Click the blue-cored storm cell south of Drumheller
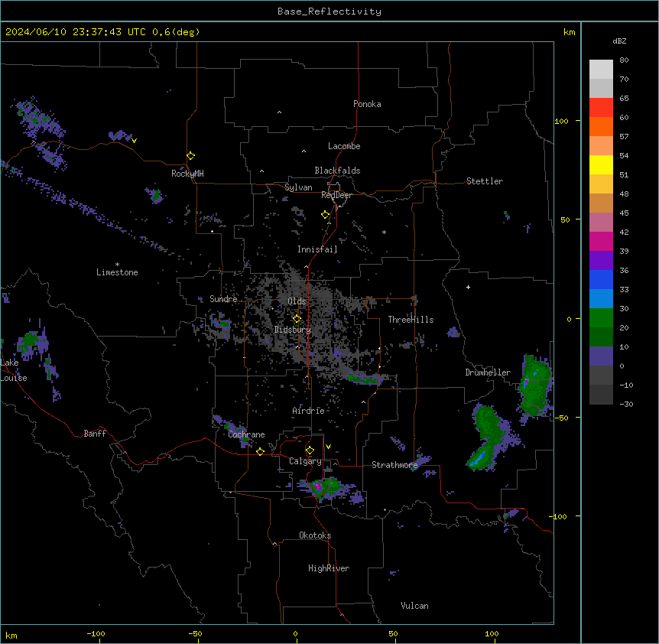The width and height of the screenshot is (659, 644). pyautogui.click(x=489, y=439)
